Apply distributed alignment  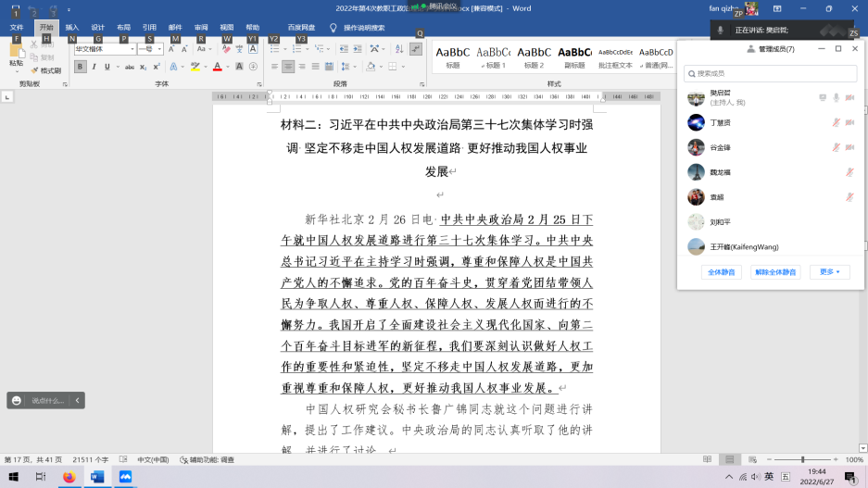pyautogui.click(x=329, y=67)
